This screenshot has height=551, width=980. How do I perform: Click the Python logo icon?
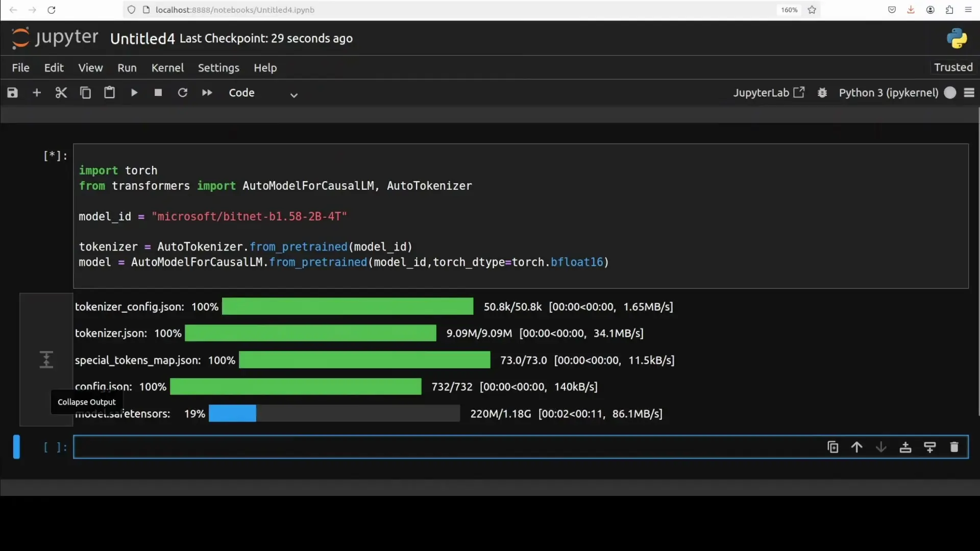tap(957, 38)
